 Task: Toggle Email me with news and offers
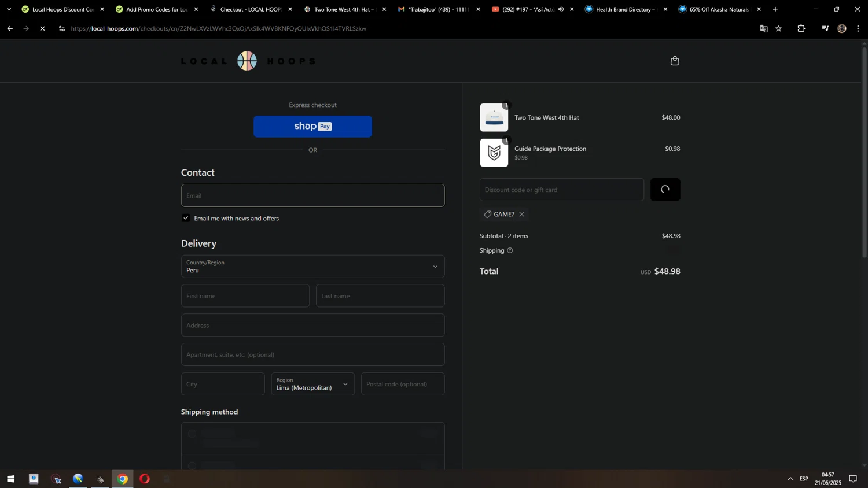point(186,218)
